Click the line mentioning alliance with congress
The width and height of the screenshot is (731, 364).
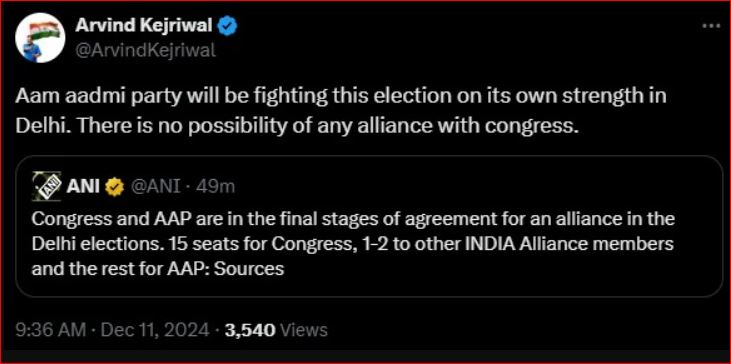tap(298, 125)
